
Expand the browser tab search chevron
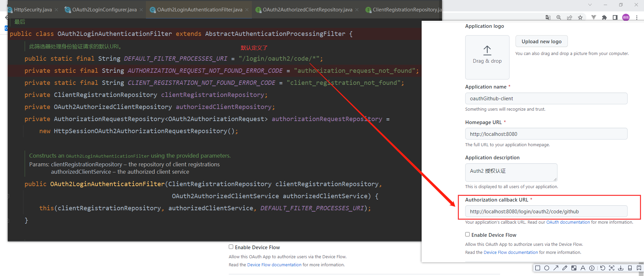coord(590,5)
